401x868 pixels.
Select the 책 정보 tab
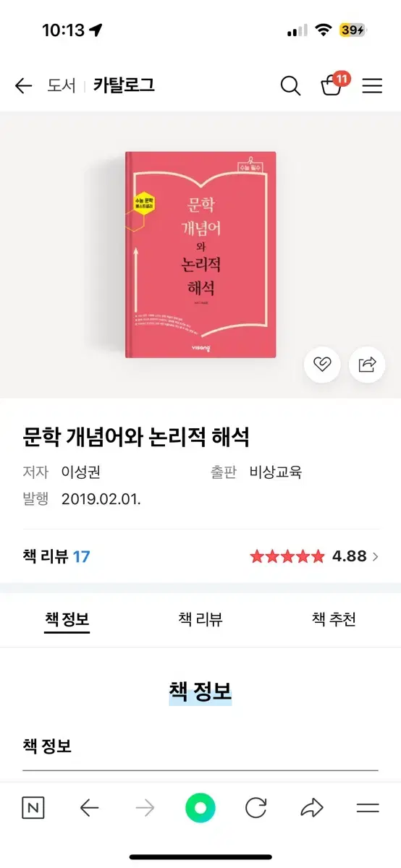[67, 620]
